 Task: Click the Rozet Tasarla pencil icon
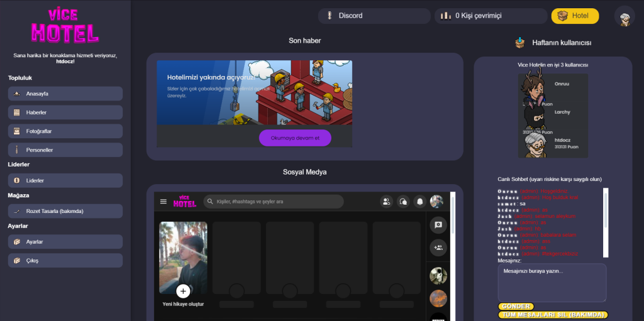[17, 211]
